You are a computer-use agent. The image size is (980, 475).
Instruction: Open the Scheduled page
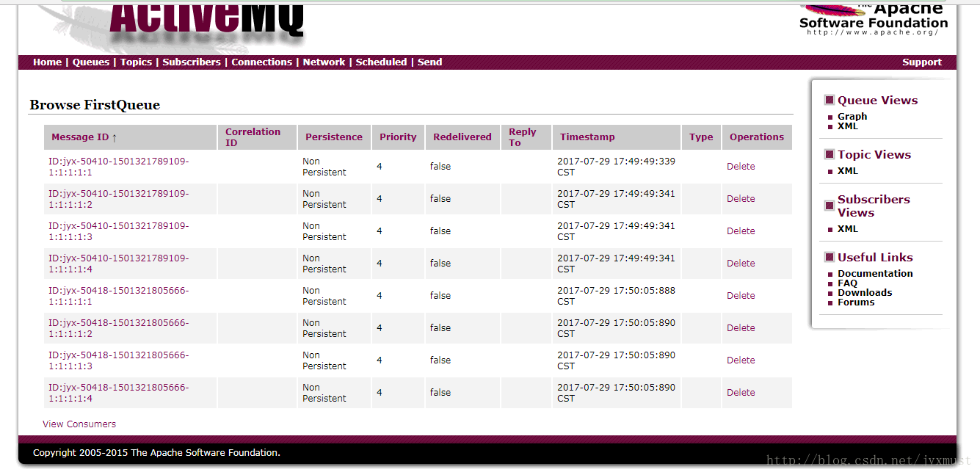click(381, 62)
